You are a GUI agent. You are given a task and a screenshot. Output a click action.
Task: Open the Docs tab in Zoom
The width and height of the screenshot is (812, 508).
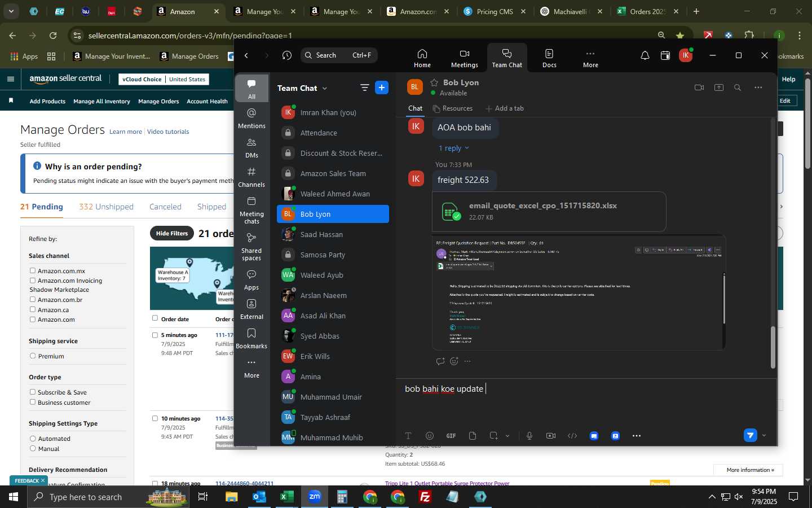[x=549, y=58]
